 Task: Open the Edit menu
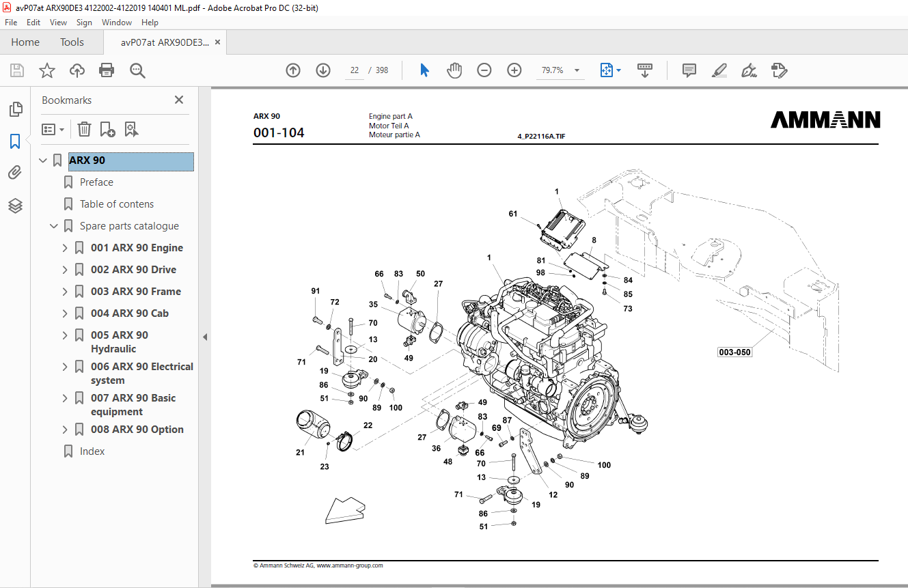(33, 23)
